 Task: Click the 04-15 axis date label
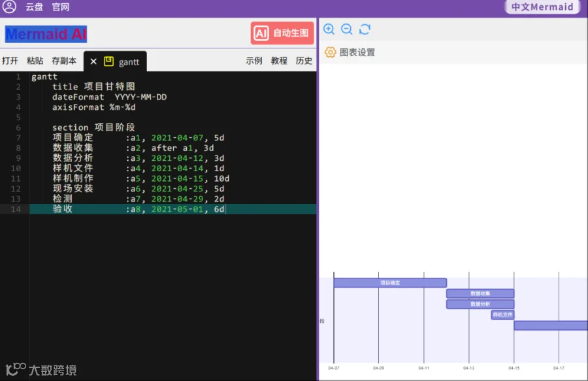(x=514, y=368)
